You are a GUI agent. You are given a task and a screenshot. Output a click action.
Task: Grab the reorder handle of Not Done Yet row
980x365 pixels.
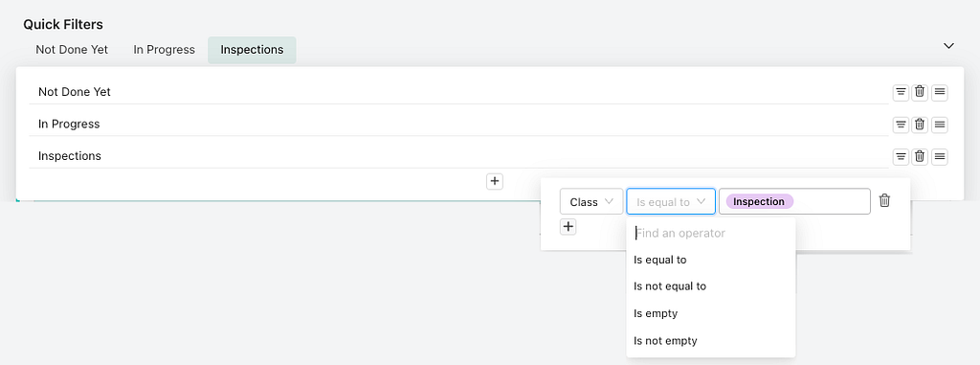point(940,92)
